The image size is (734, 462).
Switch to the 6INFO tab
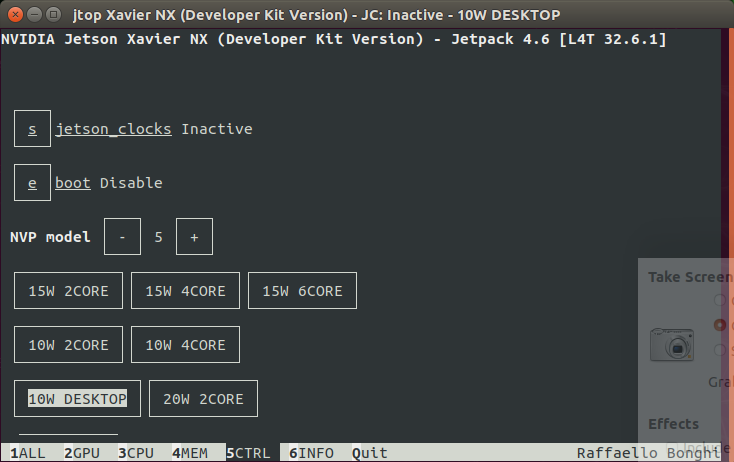tap(311, 453)
